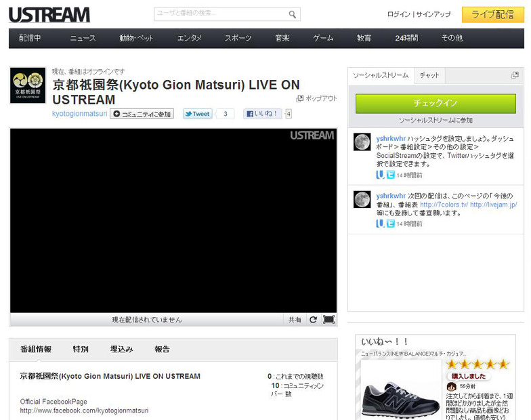
Task: Click yshrkwhr username on 次回の配信 post
Action: pyautogui.click(x=391, y=196)
